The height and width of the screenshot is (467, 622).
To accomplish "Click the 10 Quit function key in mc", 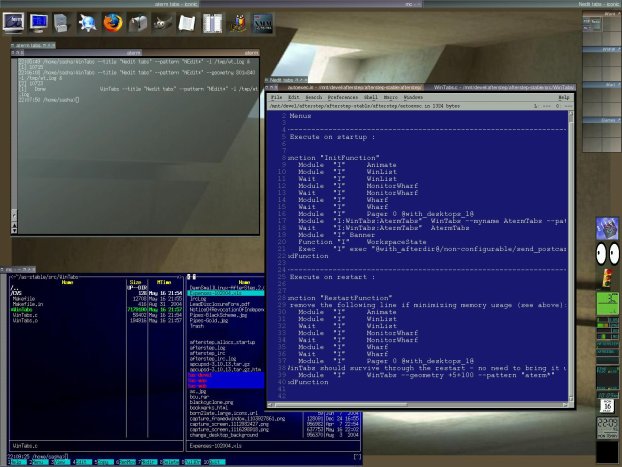I will [215, 462].
